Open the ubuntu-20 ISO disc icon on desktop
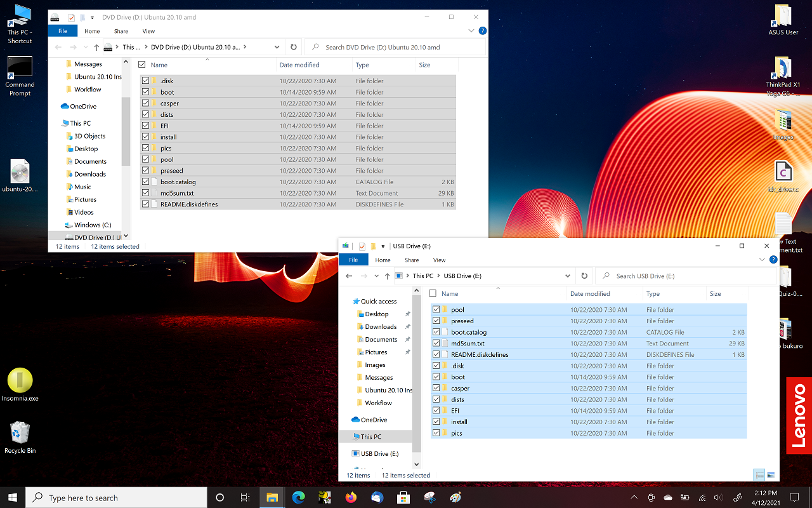The image size is (812, 508). pyautogui.click(x=20, y=176)
